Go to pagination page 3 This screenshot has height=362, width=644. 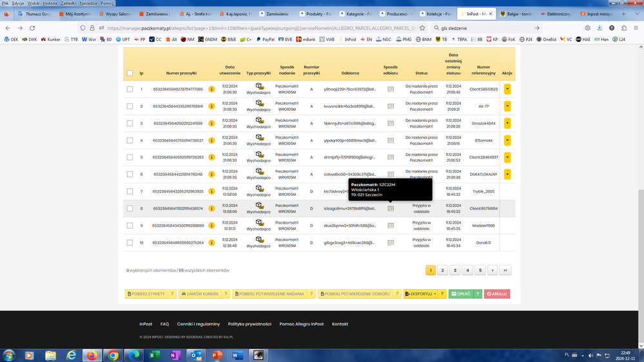click(x=455, y=271)
